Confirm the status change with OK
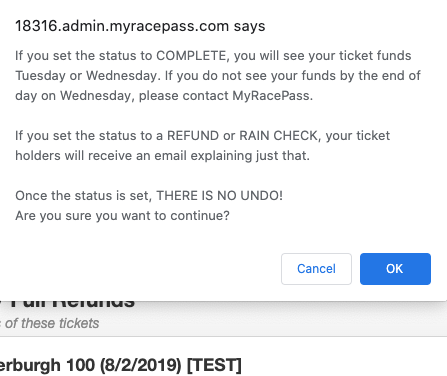Image resolution: width=447 pixels, height=376 pixels. 395,269
